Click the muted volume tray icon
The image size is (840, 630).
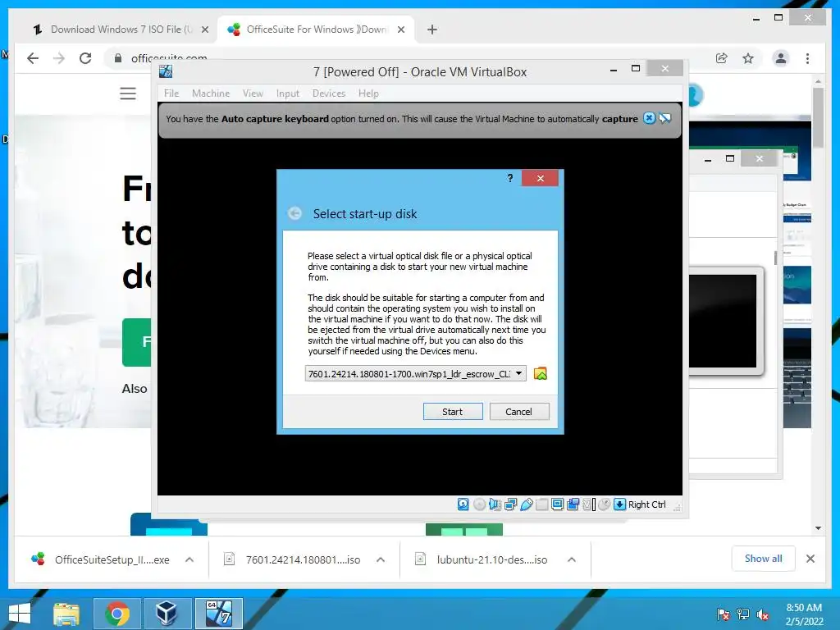coord(763,614)
